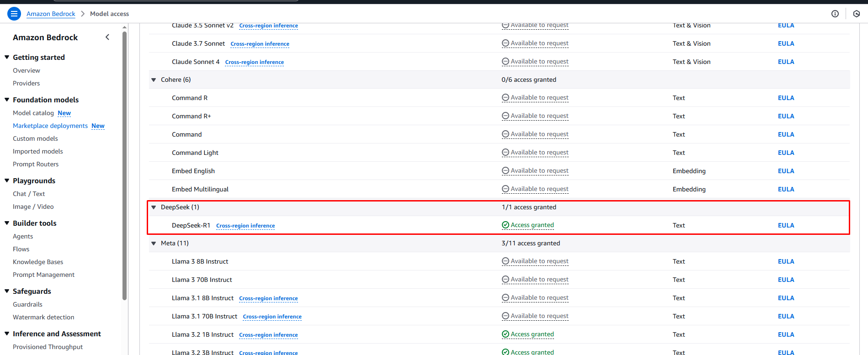Click the Embedding modality for Embed English
Image resolution: width=868 pixels, height=355 pixels.
click(x=689, y=171)
